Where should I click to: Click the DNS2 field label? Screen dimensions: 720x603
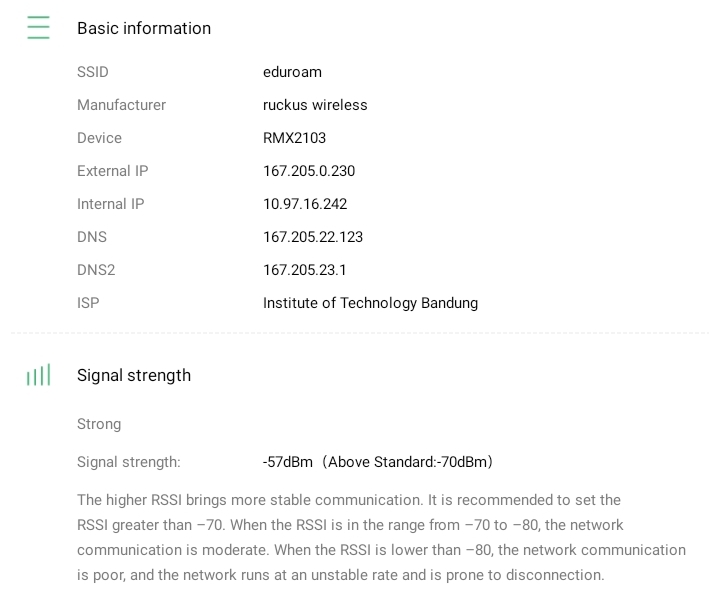(x=96, y=270)
